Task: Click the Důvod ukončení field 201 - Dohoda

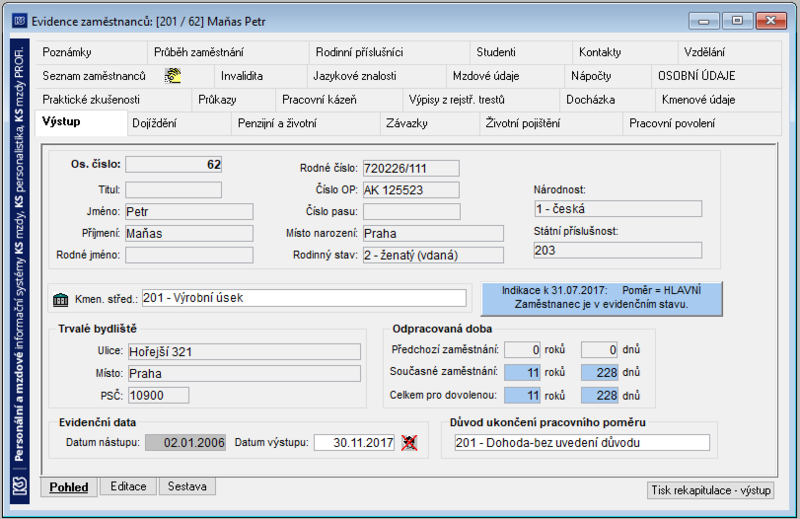Action: coord(582,442)
